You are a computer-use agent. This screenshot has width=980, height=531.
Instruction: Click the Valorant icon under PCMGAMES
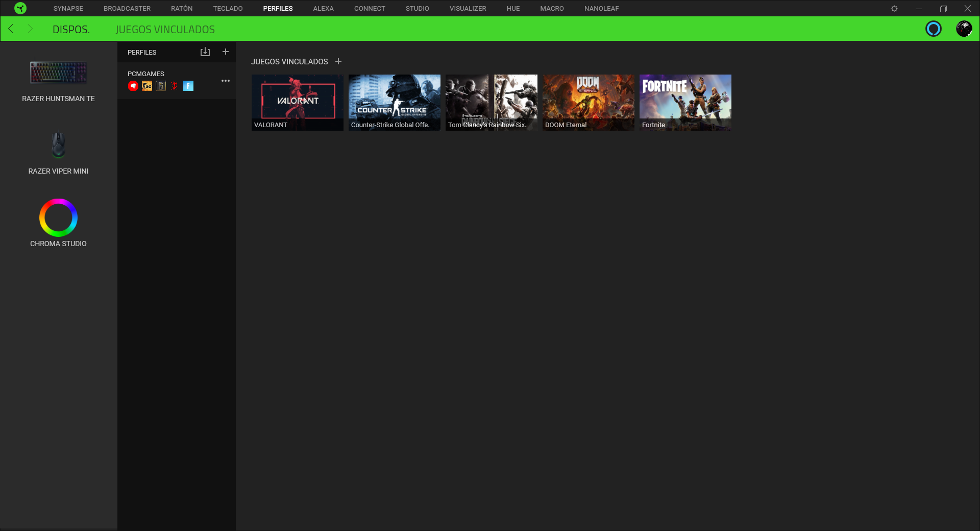pyautogui.click(x=133, y=86)
